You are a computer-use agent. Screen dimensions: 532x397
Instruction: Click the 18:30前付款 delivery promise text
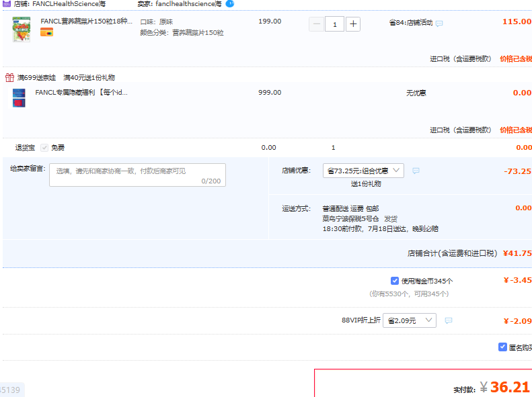pos(381,229)
